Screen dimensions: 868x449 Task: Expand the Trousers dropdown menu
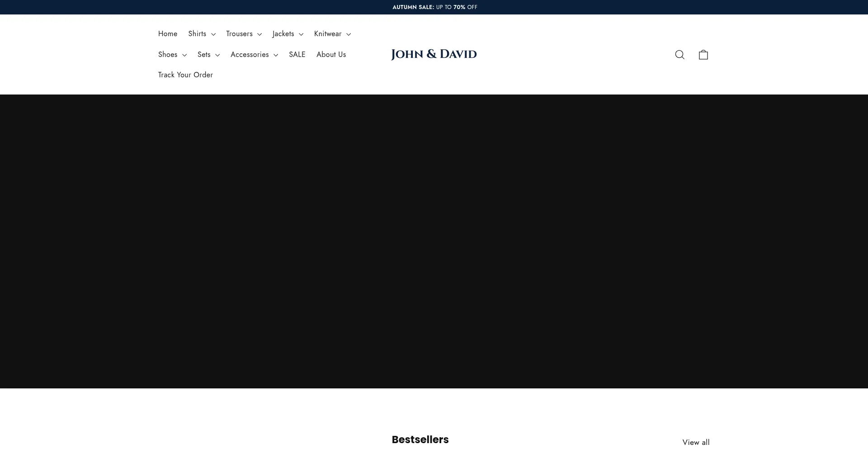pos(244,34)
